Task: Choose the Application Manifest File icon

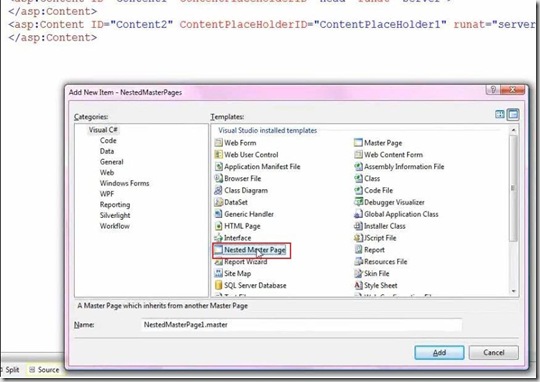Action: [218, 166]
